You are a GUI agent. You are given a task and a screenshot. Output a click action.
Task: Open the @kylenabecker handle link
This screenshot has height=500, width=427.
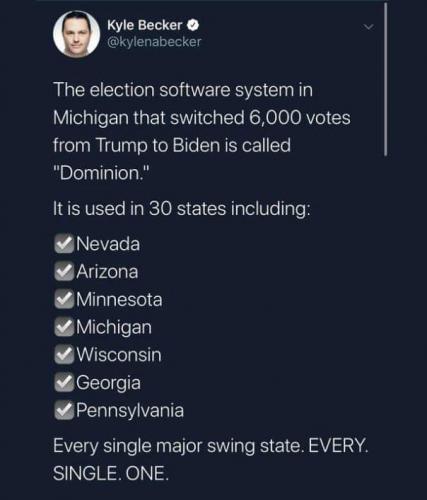pyautogui.click(x=154, y=42)
